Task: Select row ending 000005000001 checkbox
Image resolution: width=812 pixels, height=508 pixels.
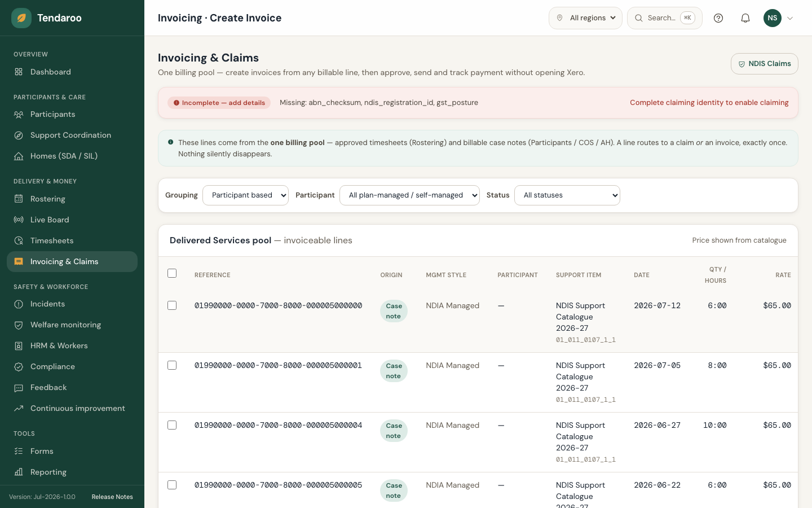Action: coord(172,365)
